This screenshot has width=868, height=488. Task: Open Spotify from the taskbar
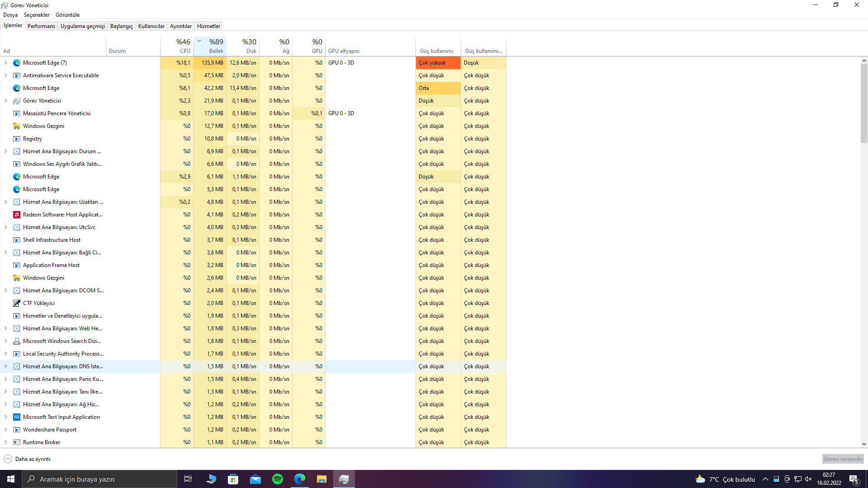tap(278, 479)
